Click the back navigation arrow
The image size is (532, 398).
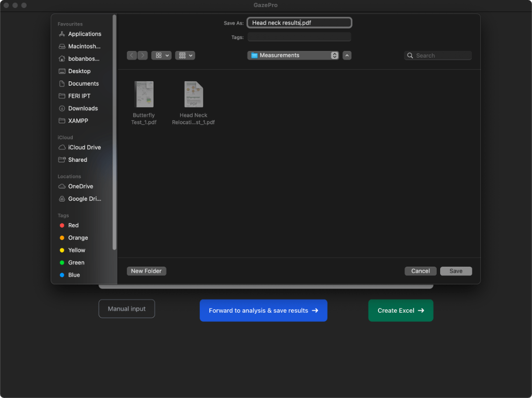click(131, 56)
